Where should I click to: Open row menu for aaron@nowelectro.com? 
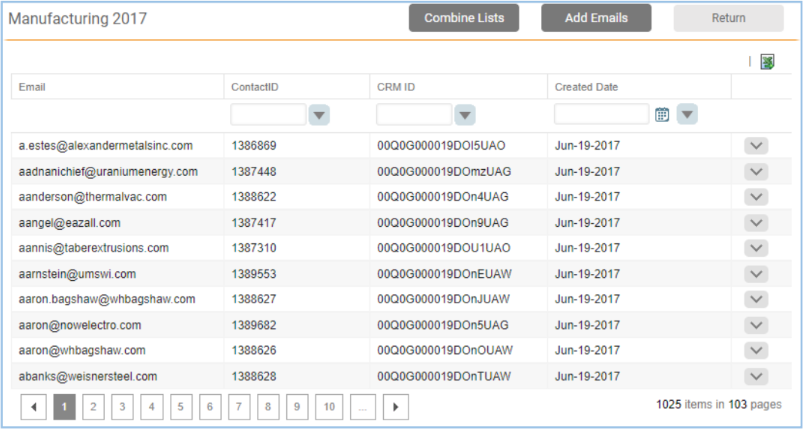pyautogui.click(x=756, y=326)
